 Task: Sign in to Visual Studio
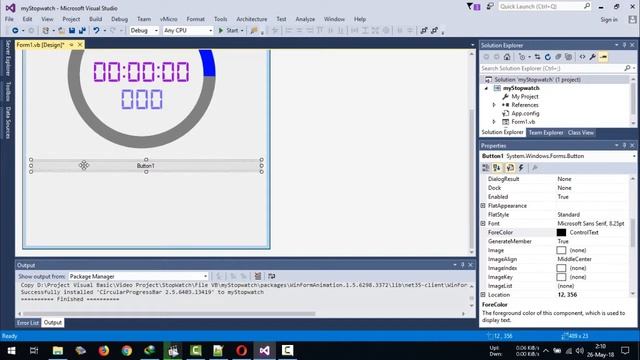pyautogui.click(x=609, y=20)
